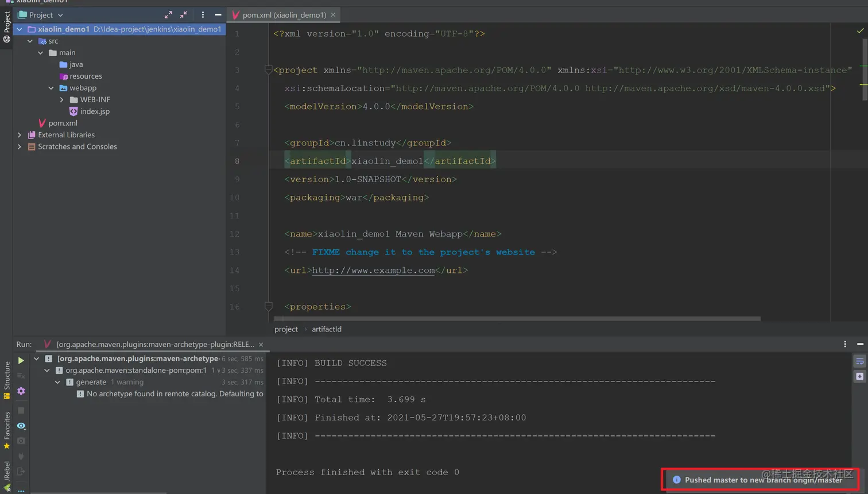Image resolution: width=868 pixels, height=494 pixels.
Task: Click 'artifactId' breadcrumb below editor
Action: [x=327, y=329]
